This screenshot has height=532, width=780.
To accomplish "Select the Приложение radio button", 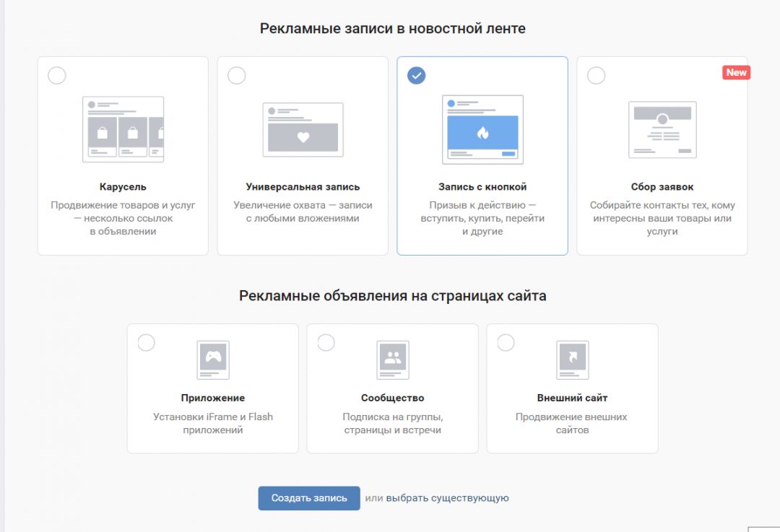I will tap(146, 341).
